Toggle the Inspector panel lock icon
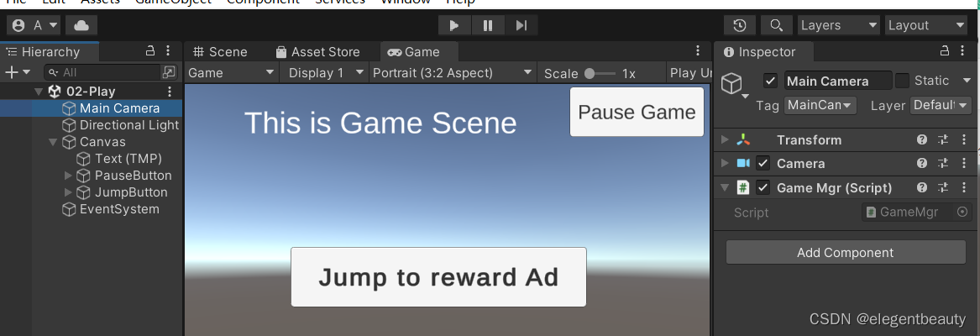This screenshot has width=980, height=336. [x=946, y=50]
